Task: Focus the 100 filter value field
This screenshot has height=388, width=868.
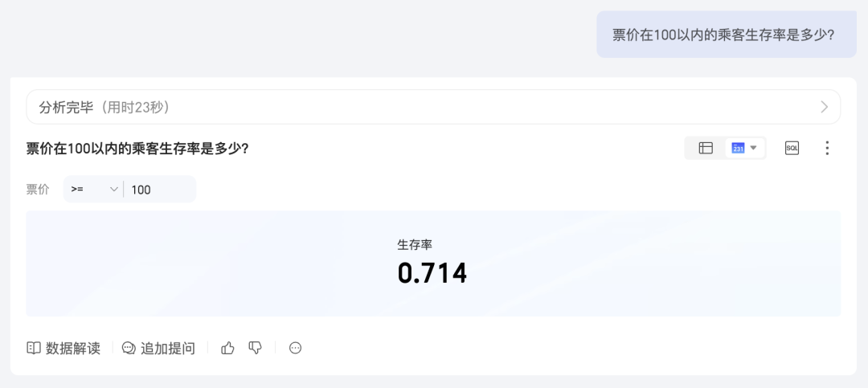Action: coord(161,190)
